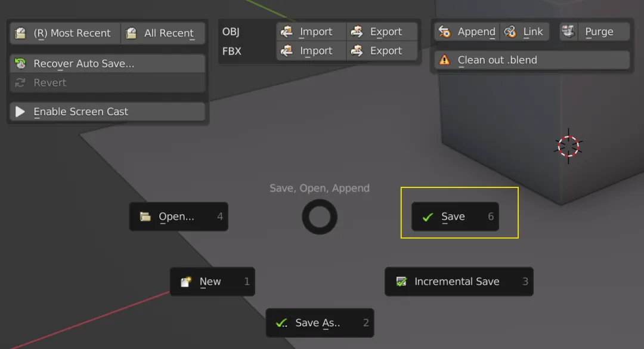Viewport: 644px width, 349px height.
Task: Append data from another blend file
Action: 466,32
